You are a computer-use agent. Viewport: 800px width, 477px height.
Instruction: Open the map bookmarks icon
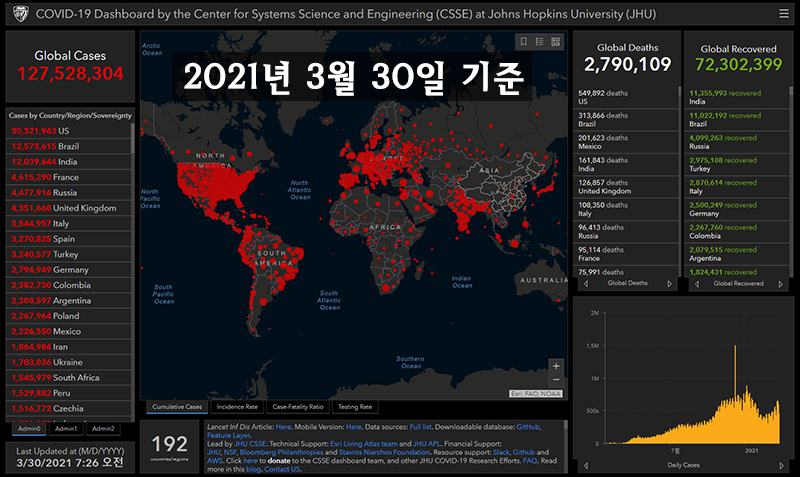click(523, 42)
